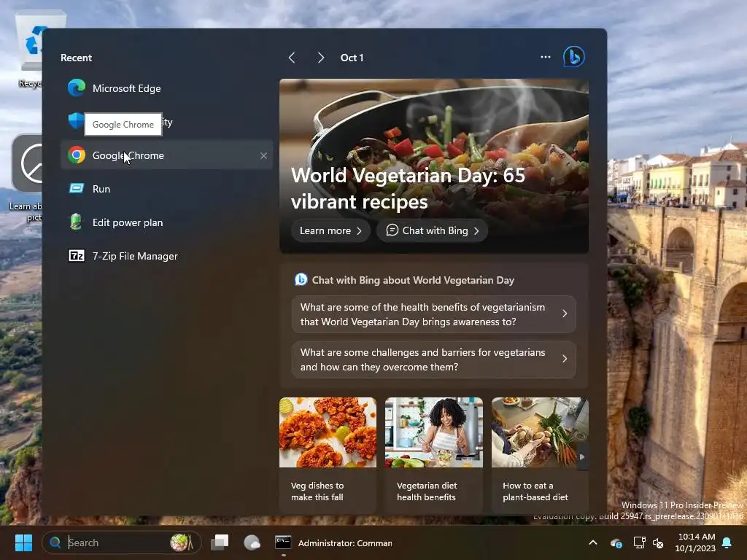747x560 pixels.
Task: Open Veg dishes to make this fall card
Action: (x=328, y=455)
